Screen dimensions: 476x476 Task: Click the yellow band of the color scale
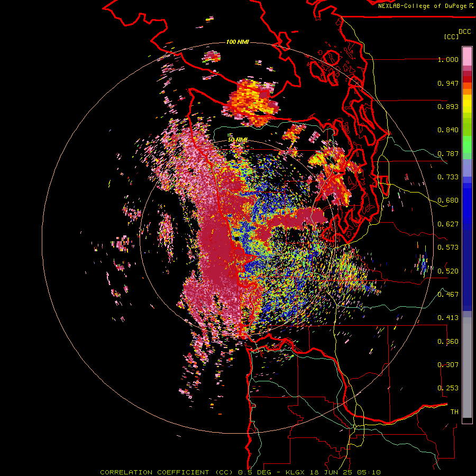(x=467, y=104)
